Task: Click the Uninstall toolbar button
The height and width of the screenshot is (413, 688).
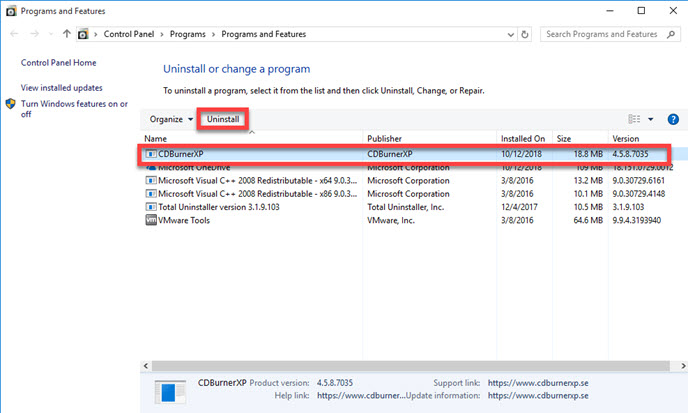Action: pyautogui.click(x=223, y=119)
